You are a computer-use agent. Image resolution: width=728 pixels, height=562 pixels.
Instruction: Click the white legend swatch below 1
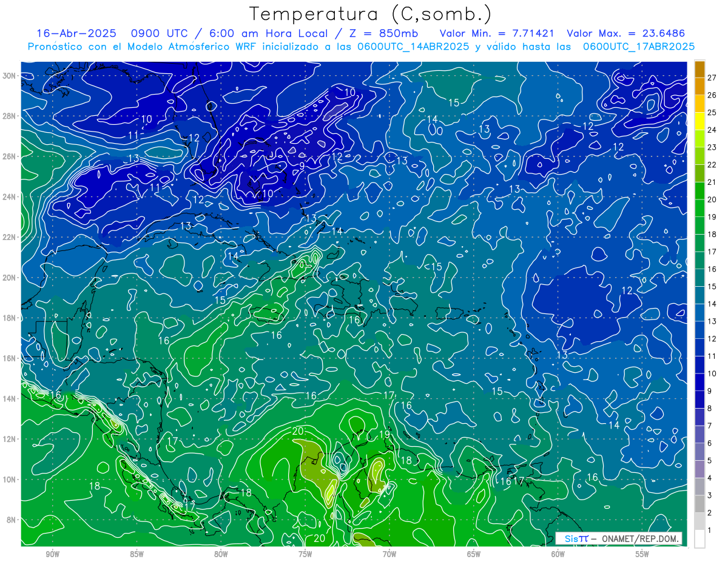pyautogui.click(x=699, y=538)
